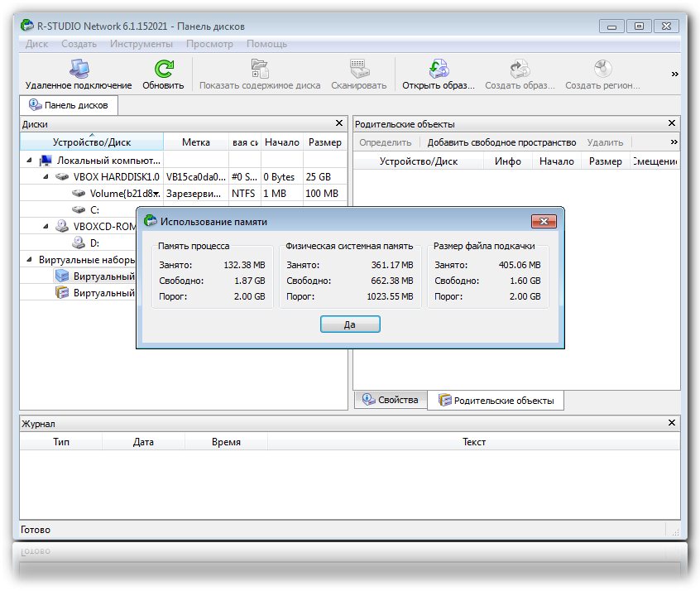Click the green Refresh (Обновить) icon

tap(163, 70)
